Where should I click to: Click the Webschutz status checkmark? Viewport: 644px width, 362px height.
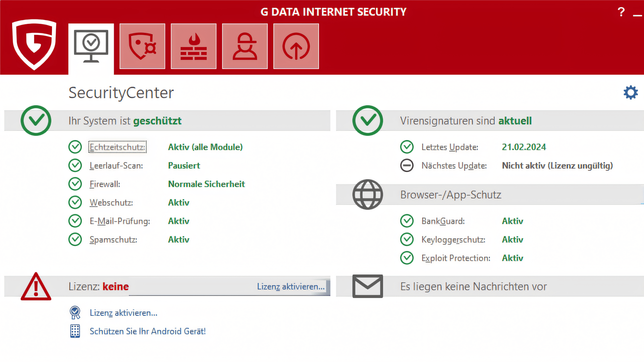coord(75,202)
